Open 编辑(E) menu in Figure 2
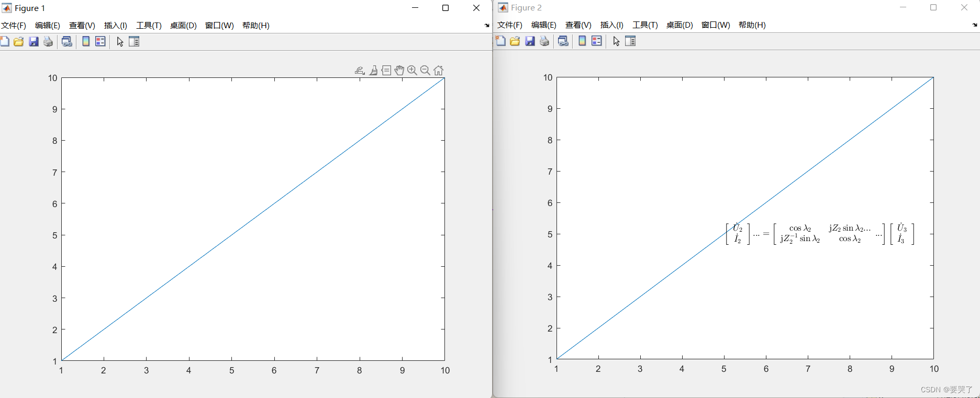 pos(544,25)
